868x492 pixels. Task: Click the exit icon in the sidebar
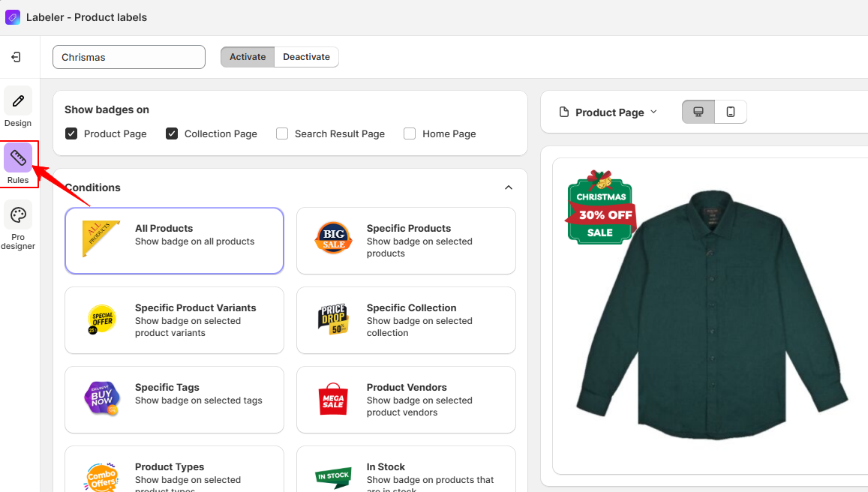click(17, 57)
